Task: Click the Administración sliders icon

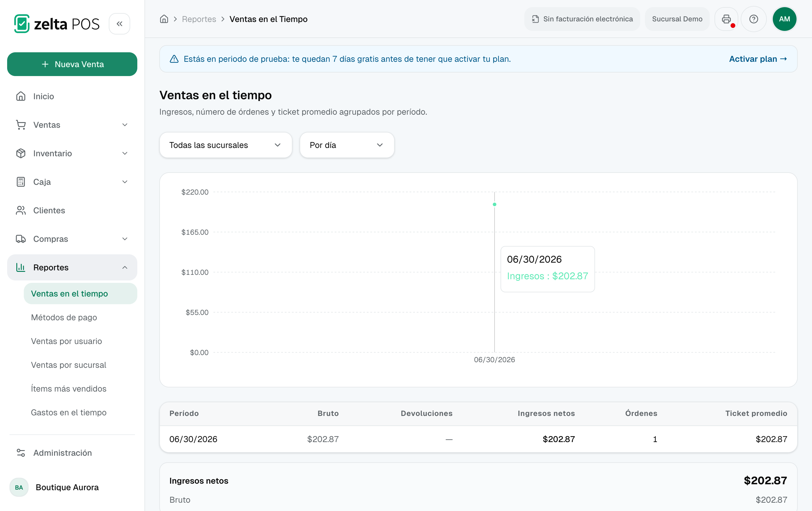Action: [x=21, y=453]
